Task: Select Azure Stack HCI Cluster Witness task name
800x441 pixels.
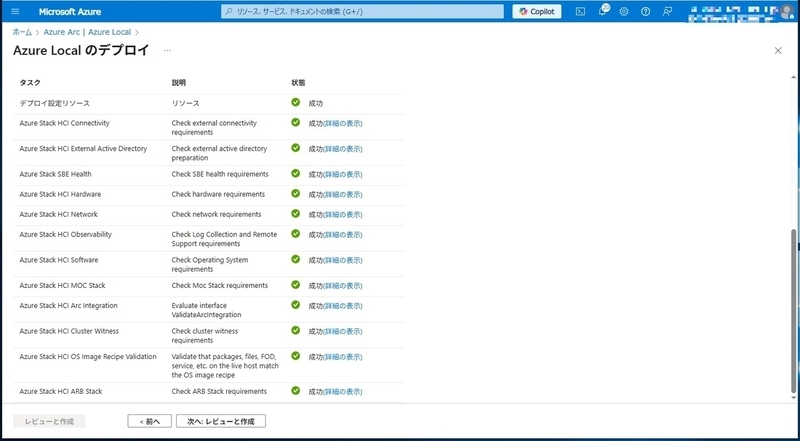Action: [69, 331]
